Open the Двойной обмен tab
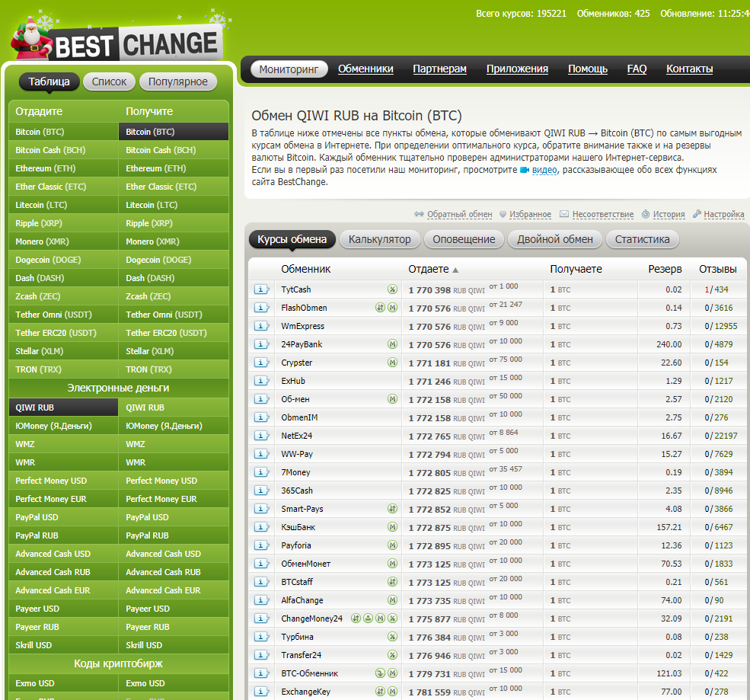The height and width of the screenshot is (700, 750). click(x=555, y=239)
